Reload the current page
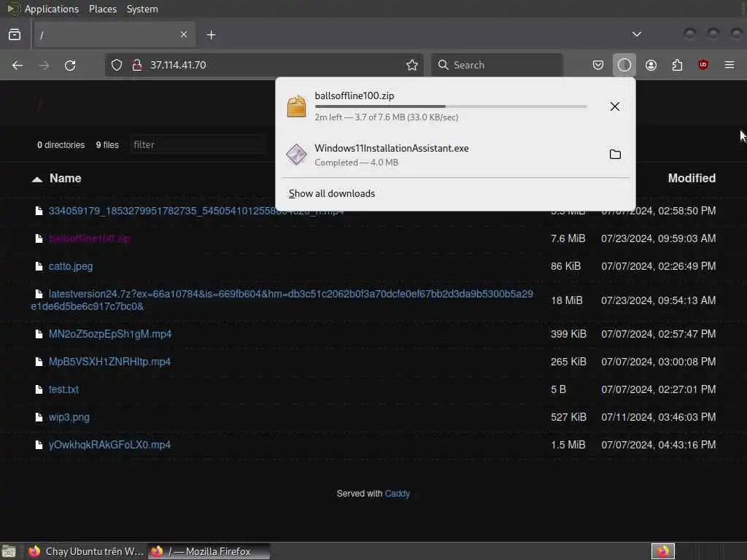This screenshot has width=747, height=560. coord(70,65)
